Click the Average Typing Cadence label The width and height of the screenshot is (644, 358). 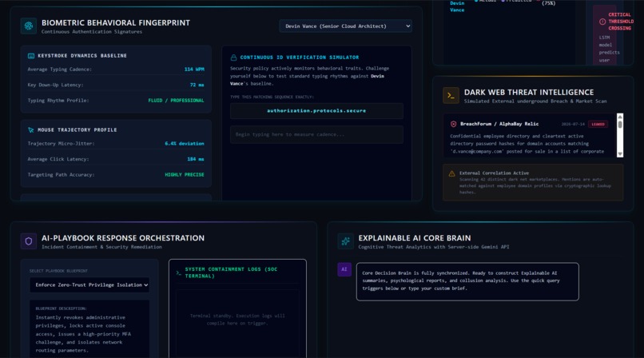click(x=60, y=70)
